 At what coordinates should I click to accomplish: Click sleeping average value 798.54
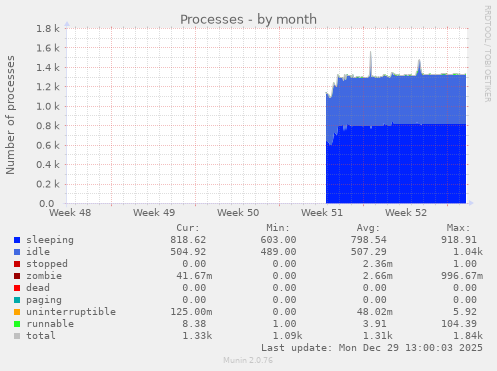pyautogui.click(x=368, y=240)
